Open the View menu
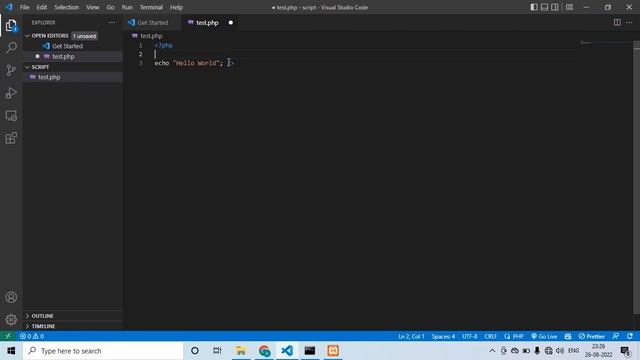This screenshot has height=360, width=640. point(93,7)
